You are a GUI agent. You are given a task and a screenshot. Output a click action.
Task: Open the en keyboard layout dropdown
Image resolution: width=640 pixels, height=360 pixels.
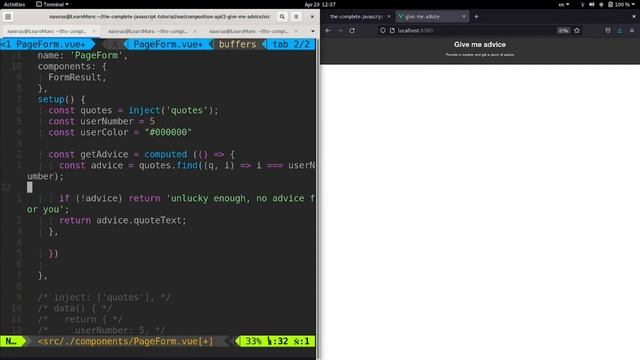pyautogui.click(x=564, y=4)
